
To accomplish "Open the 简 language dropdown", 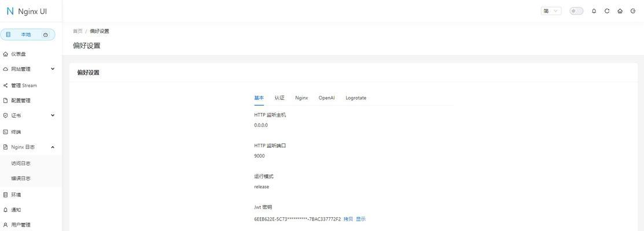I will click(x=551, y=11).
